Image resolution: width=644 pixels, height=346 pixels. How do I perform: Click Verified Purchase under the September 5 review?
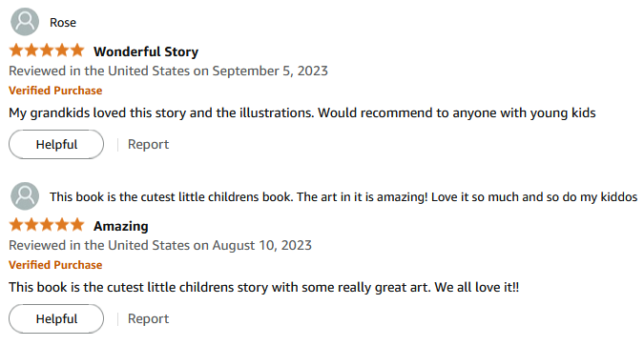point(55,91)
